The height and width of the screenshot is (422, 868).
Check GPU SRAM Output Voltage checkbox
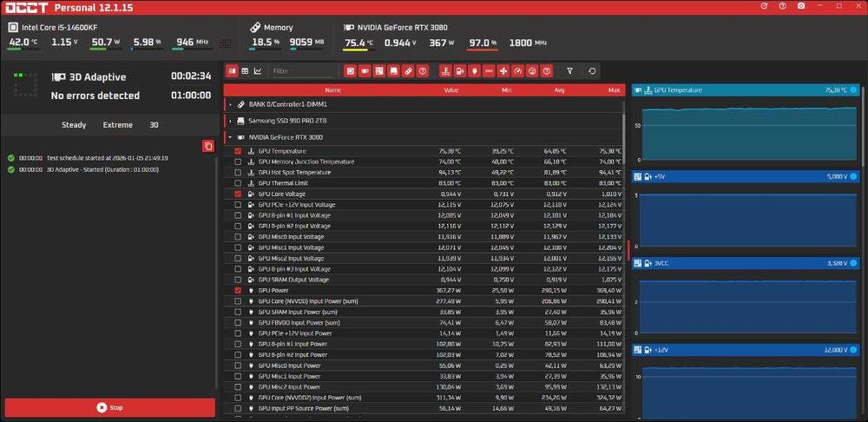238,280
